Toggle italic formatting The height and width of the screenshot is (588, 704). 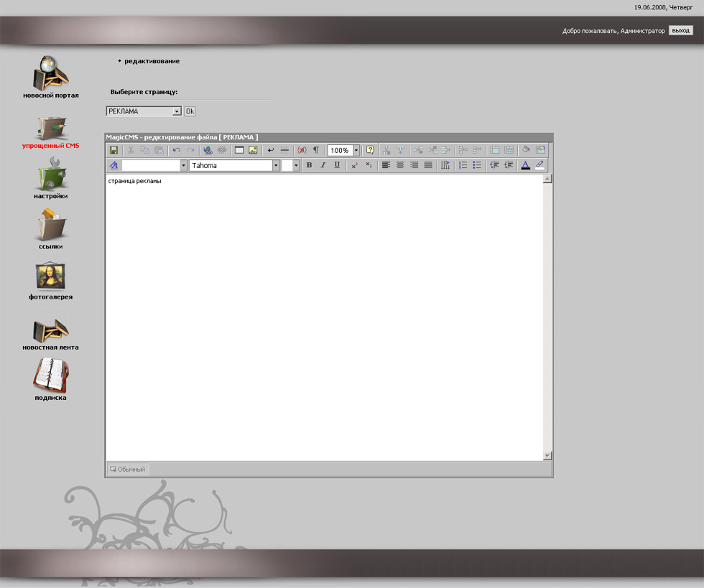point(323,165)
